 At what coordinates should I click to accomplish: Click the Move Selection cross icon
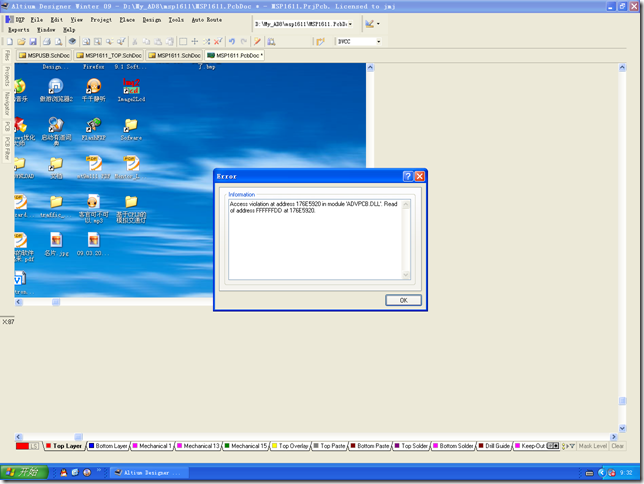(195, 41)
